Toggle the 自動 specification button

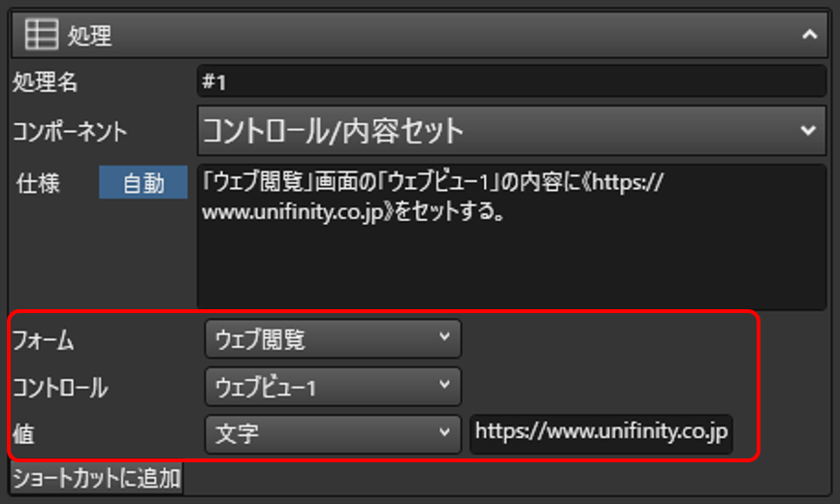143,183
